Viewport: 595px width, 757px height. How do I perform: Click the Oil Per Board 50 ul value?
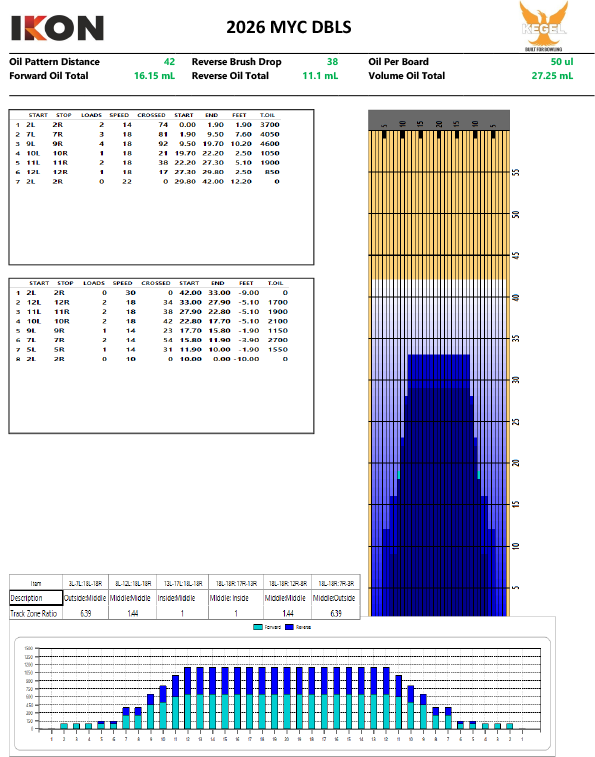coord(562,62)
